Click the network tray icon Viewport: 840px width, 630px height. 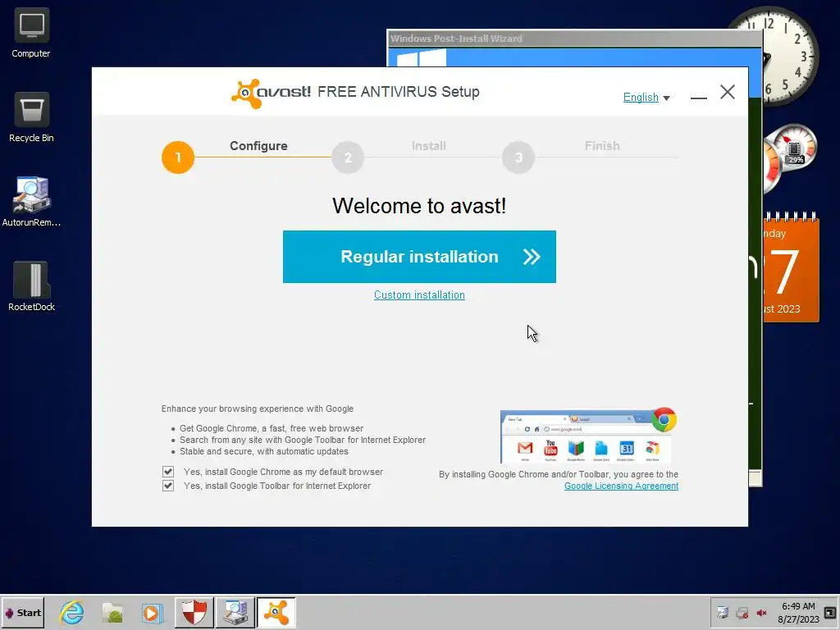pyautogui.click(x=742, y=613)
